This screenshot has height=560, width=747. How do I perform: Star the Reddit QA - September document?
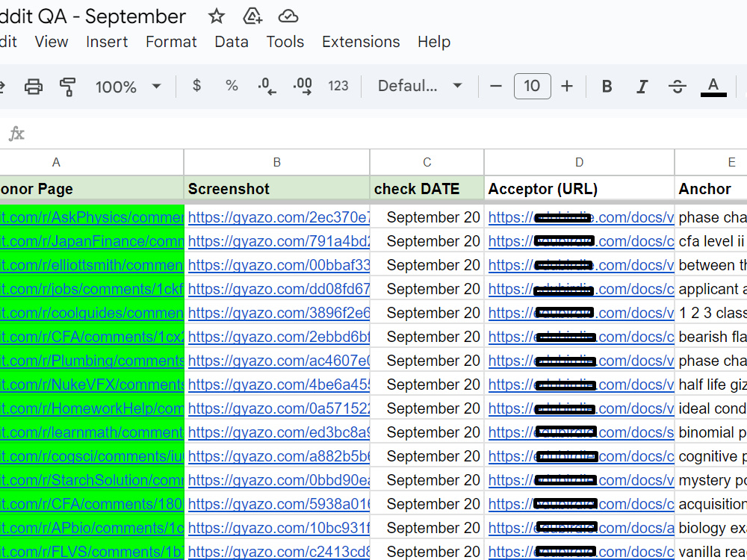217,16
